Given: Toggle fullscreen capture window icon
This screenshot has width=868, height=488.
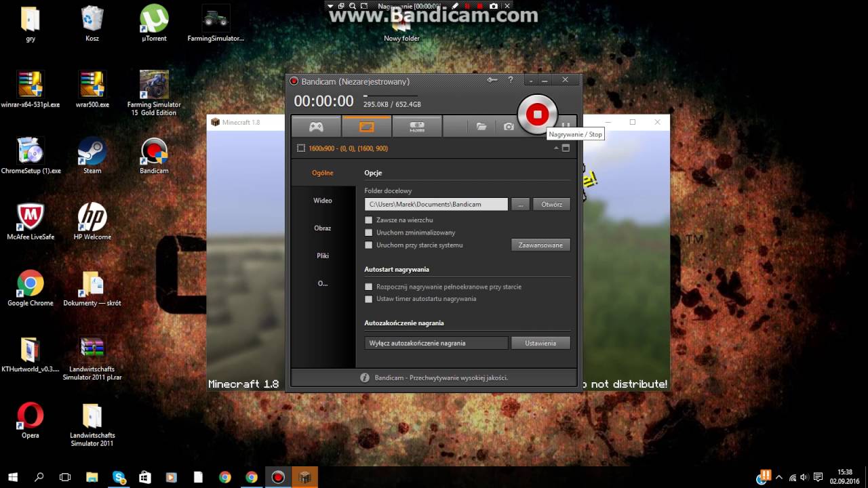Looking at the screenshot, I should [566, 148].
